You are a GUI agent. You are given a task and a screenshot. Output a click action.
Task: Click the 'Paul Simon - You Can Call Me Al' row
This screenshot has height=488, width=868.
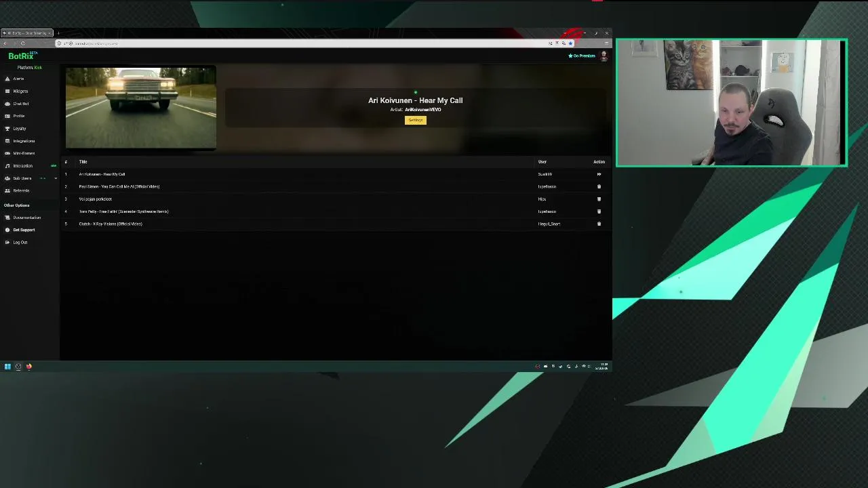pos(336,186)
